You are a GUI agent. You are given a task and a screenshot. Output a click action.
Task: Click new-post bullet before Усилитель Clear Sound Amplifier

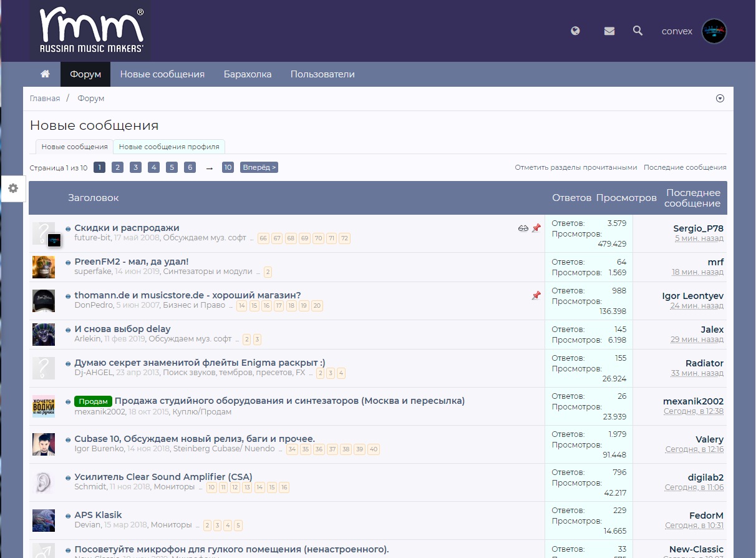click(x=68, y=478)
